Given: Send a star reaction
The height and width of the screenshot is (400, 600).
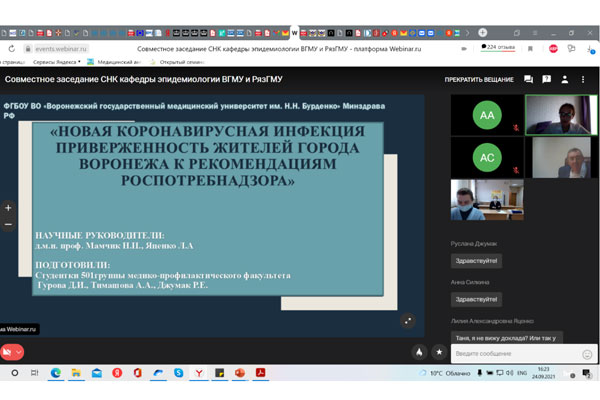Looking at the screenshot, I should point(439,352).
